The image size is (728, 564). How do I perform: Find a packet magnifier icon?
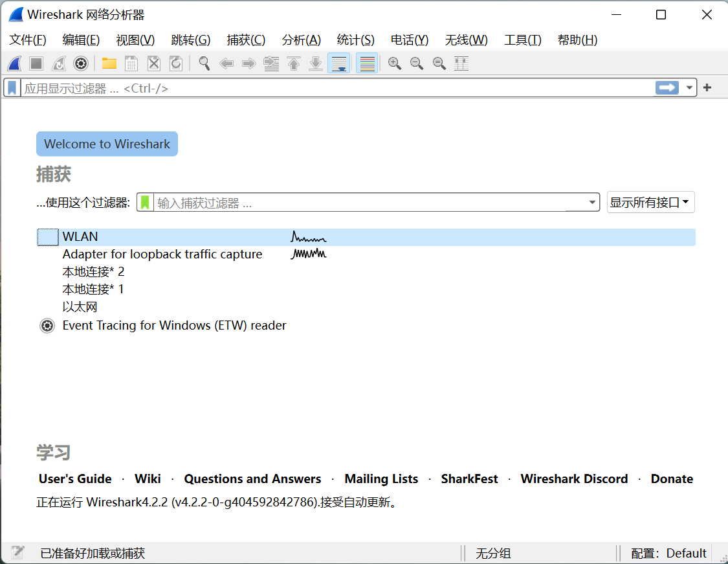204,63
